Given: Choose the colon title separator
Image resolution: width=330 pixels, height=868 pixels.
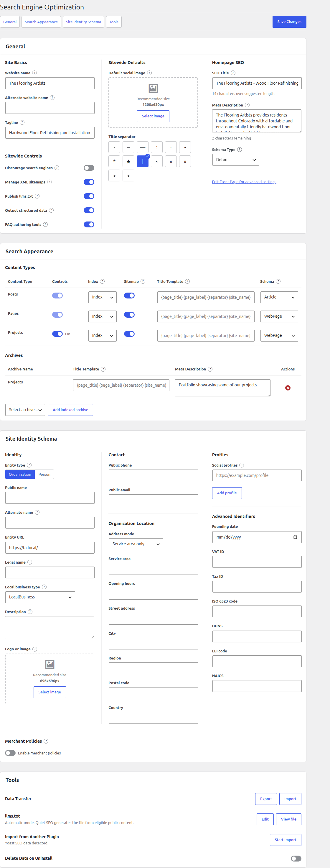Looking at the screenshot, I should [x=156, y=147].
